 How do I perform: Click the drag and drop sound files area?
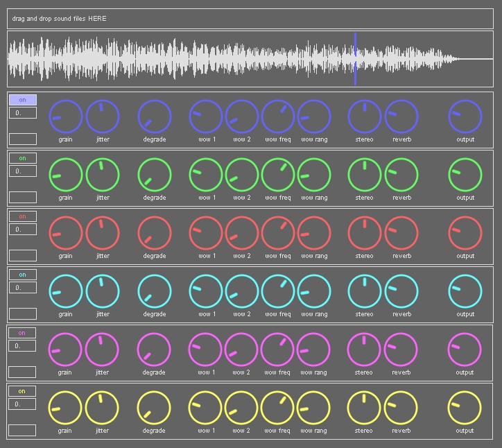click(x=250, y=19)
